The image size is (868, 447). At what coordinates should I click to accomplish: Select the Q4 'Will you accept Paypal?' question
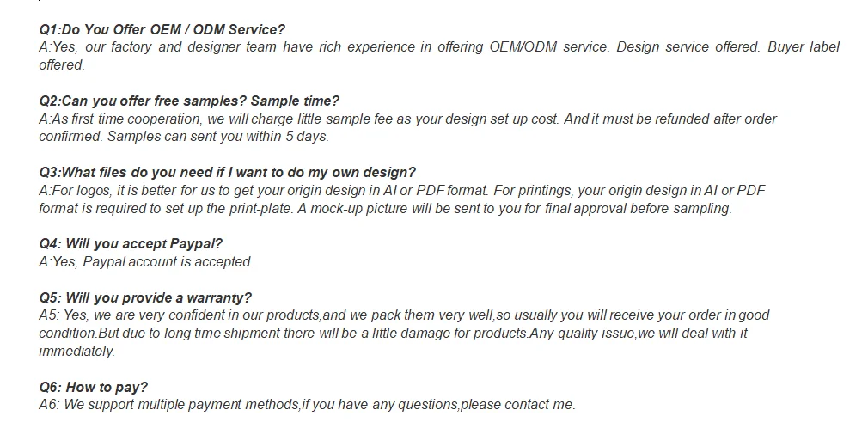pos(131,244)
